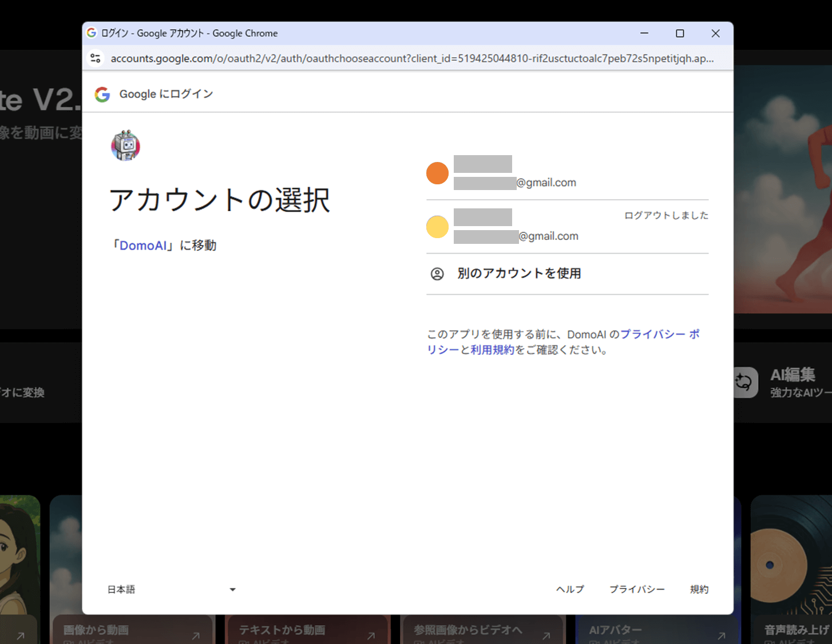This screenshot has width=832, height=644.
Task: Click arrow icon on 画像から動画 card
Action: tap(196, 635)
